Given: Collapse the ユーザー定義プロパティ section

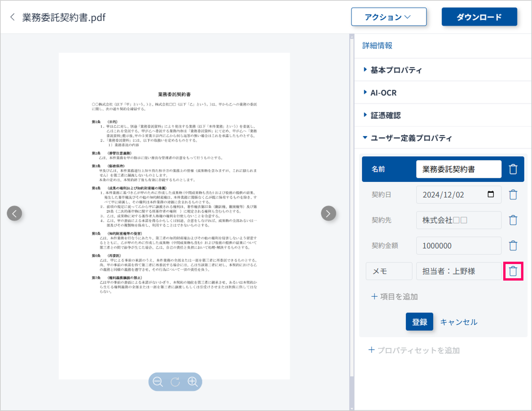Looking at the screenshot, I should coord(411,138).
